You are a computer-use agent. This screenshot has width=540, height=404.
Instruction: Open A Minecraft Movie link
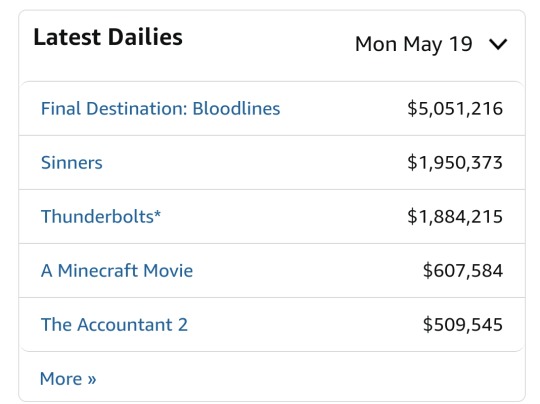117,271
